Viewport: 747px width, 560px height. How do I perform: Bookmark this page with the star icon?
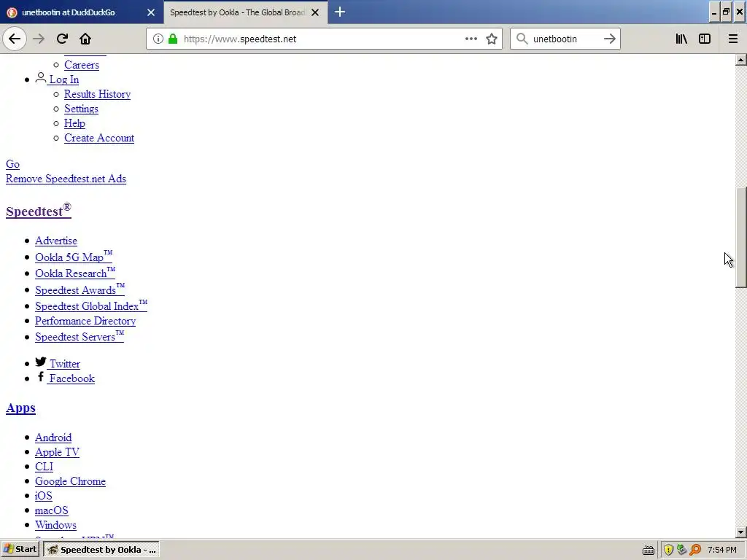point(492,39)
